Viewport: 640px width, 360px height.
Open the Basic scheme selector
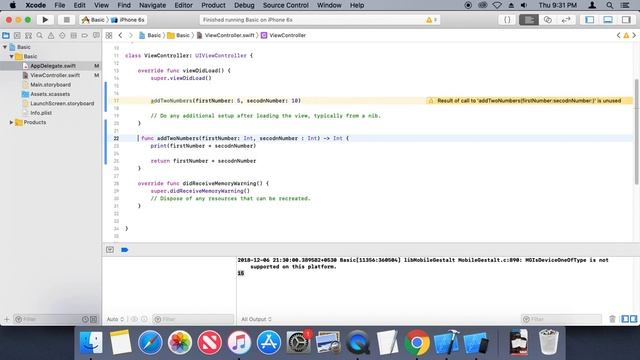click(93, 20)
